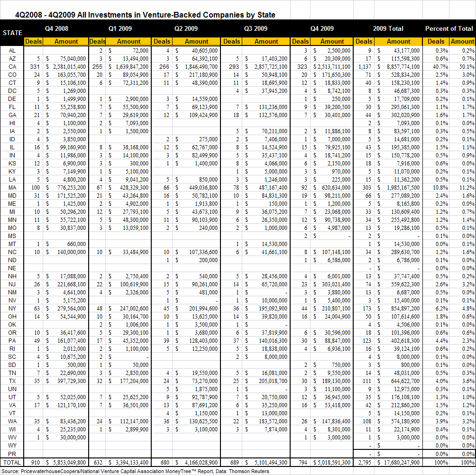Click the Deals subheader under Q4 2008

pos(33,41)
